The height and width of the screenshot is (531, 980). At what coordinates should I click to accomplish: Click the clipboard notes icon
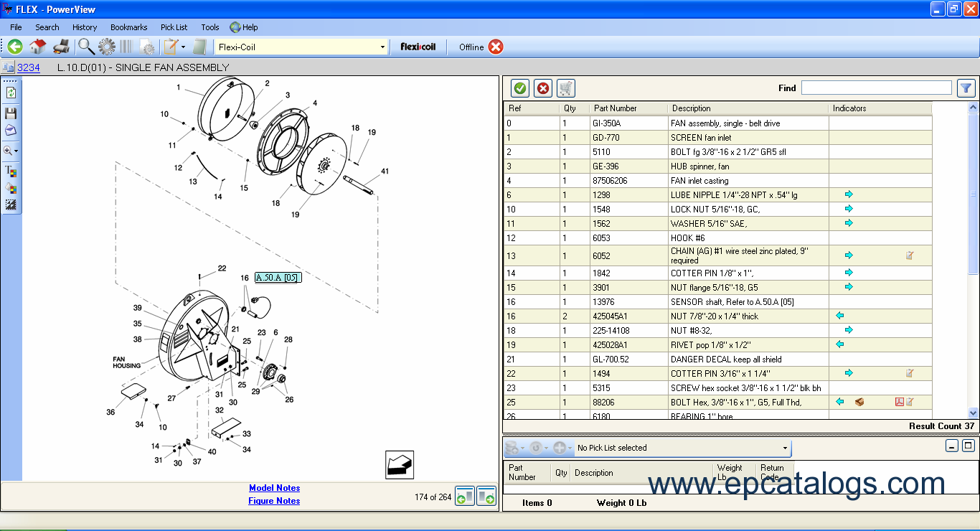[171, 47]
